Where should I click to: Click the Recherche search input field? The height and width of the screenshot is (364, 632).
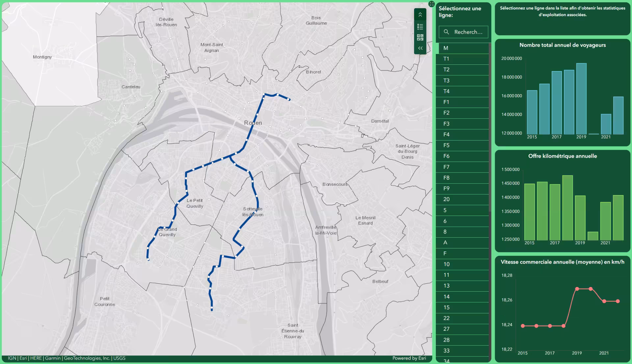[467, 32]
